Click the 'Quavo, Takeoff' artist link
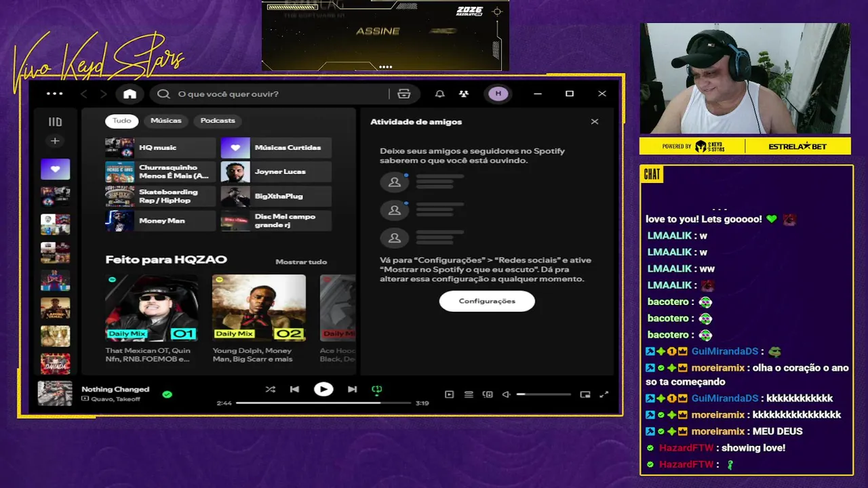The image size is (868, 488). (115, 399)
